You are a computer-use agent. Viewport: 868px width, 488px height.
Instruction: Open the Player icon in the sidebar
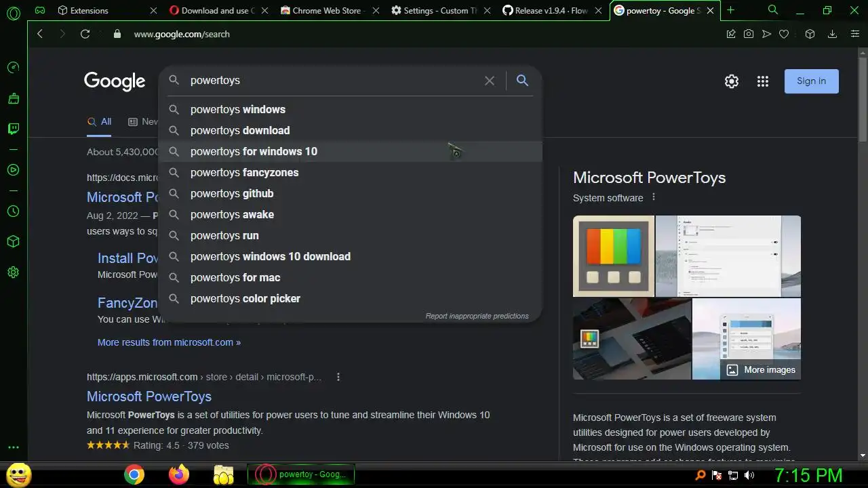(x=13, y=170)
